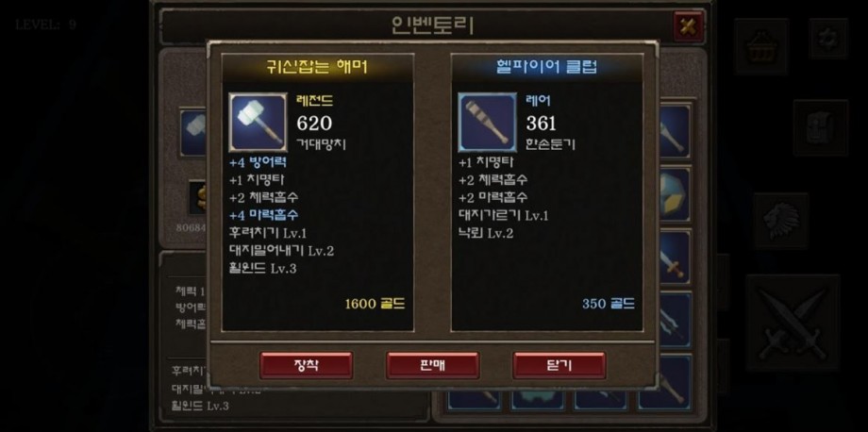The image size is (868, 432).
Task: Click the 350 골드 price label
Action: pos(608,304)
